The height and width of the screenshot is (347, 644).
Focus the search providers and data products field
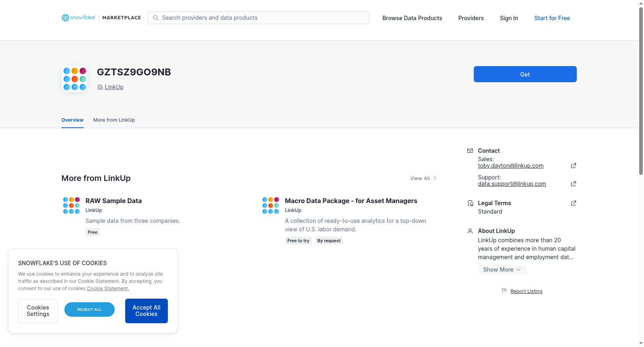(x=258, y=18)
